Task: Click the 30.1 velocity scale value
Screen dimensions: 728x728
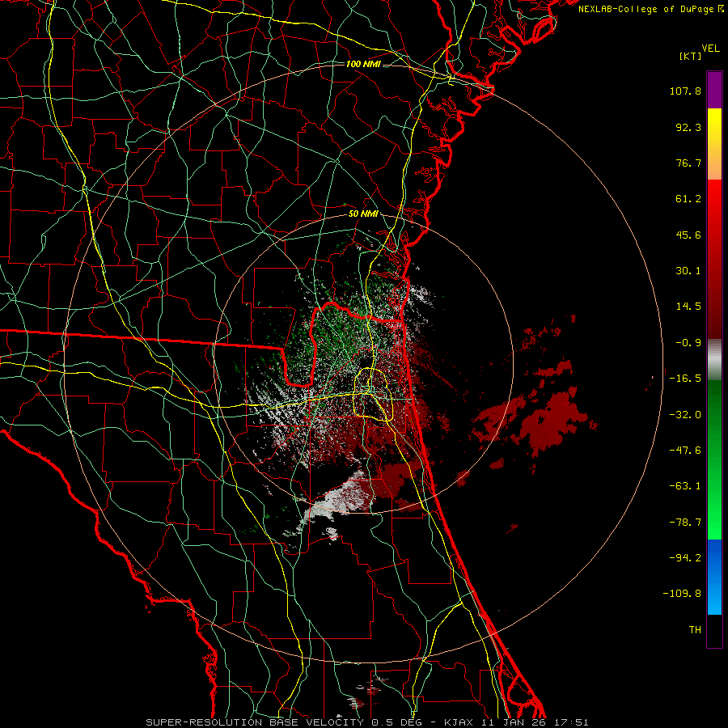Action: tap(688, 271)
